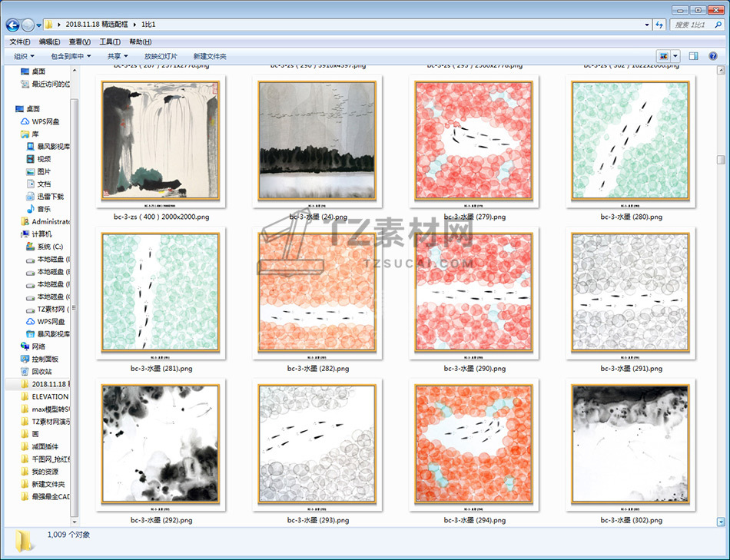This screenshot has height=560, width=730.
Task: Open the view mode dropdown arrow
Action: click(675, 56)
